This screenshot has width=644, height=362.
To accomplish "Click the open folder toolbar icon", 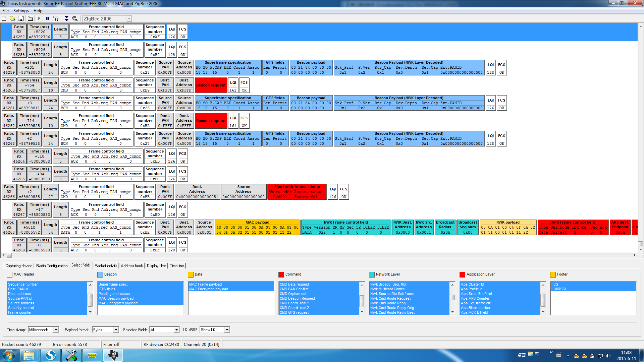I will [x=12, y=19].
